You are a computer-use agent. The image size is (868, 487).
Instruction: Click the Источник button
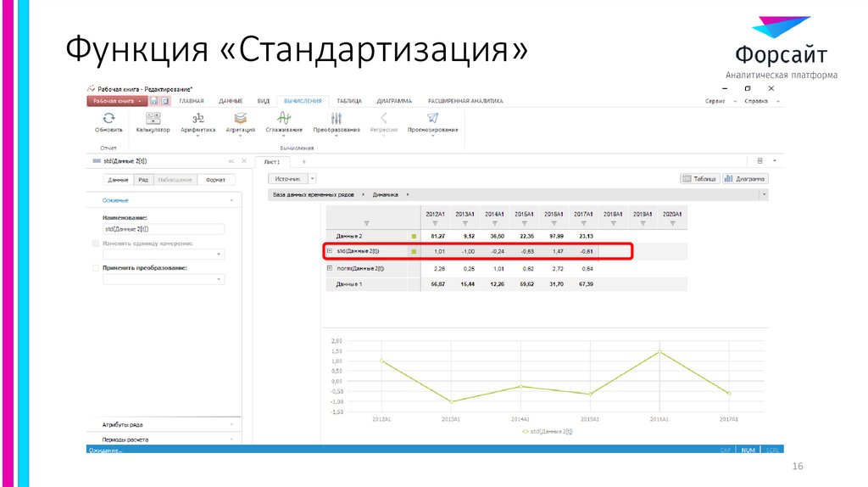click(x=288, y=179)
